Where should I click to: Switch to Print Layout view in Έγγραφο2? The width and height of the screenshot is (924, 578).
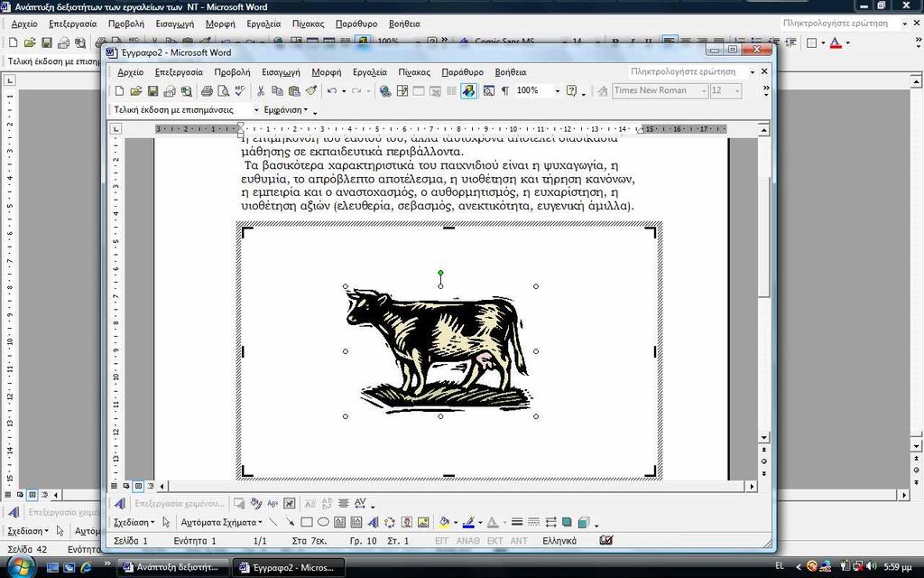coord(138,486)
